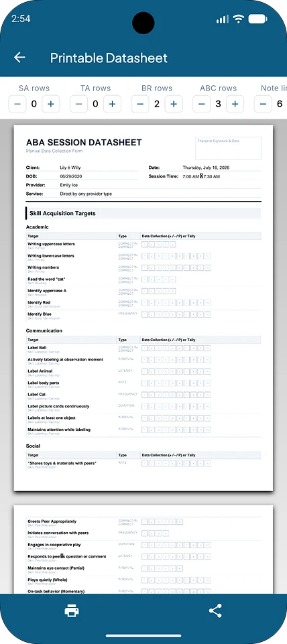Tap the client name Lily é Willy
Viewport: 287px width, 644px height.
[71, 168]
